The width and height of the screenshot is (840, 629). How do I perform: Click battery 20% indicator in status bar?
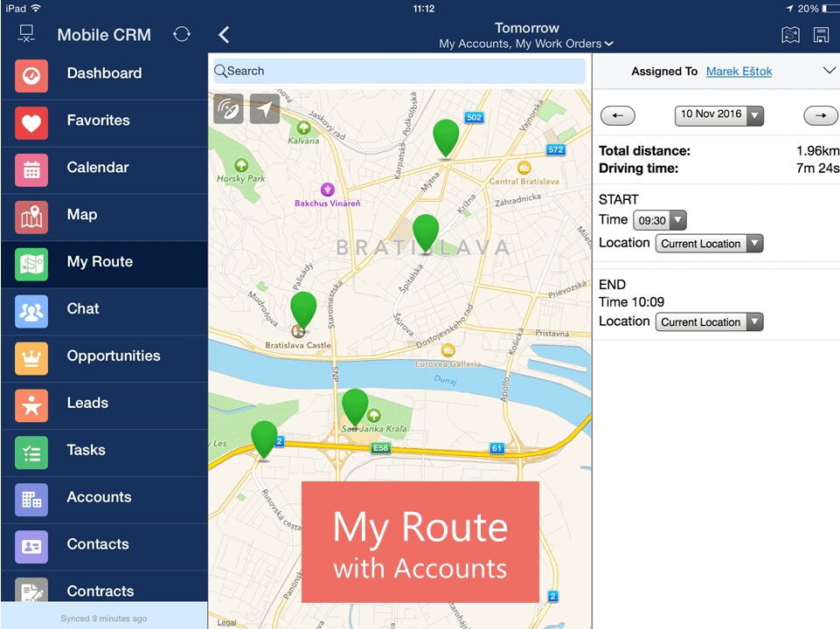point(817,9)
